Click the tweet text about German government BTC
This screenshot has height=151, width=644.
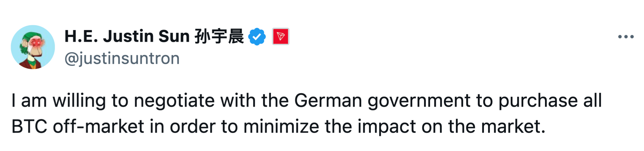pyautogui.click(x=306, y=113)
